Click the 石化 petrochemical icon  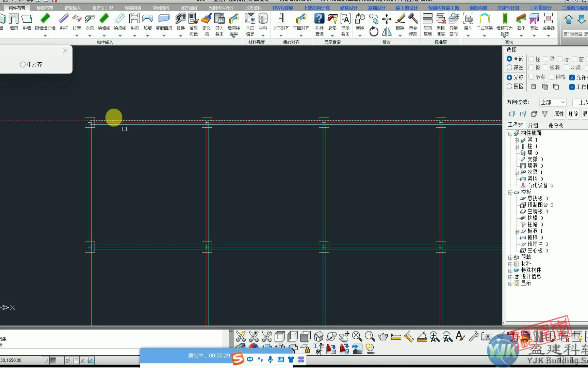(521, 21)
